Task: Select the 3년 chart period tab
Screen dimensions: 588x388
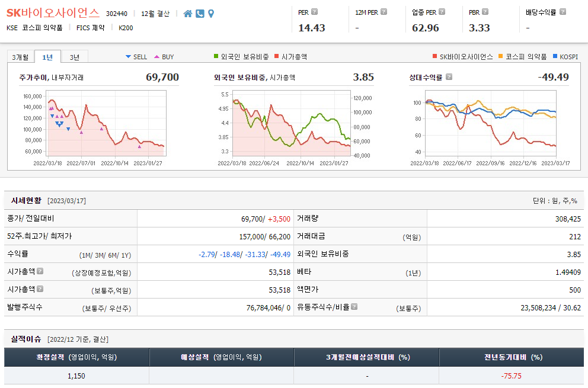Action: [75, 57]
